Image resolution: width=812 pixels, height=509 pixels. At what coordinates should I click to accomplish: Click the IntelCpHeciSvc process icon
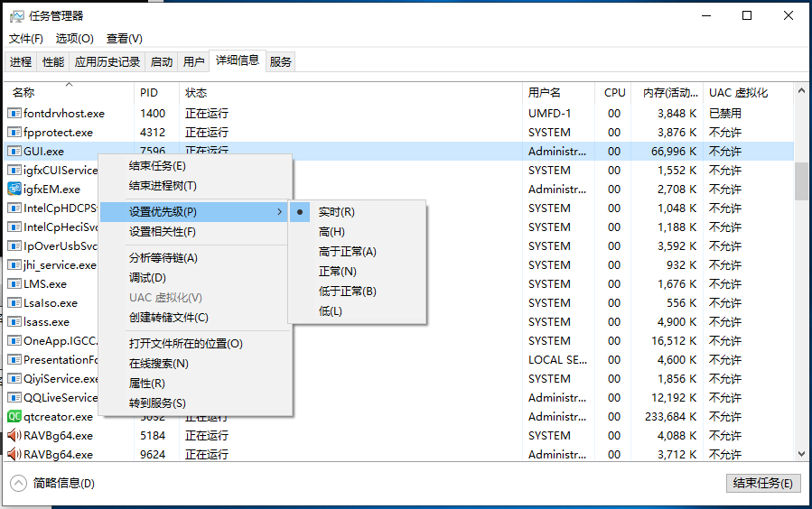click(x=14, y=227)
